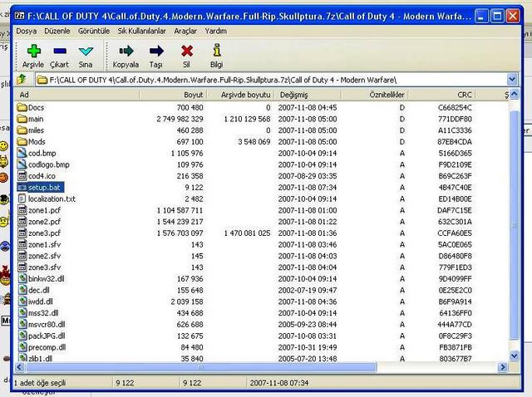Click the dec.dll file icon
532x397 pixels.
22,290
